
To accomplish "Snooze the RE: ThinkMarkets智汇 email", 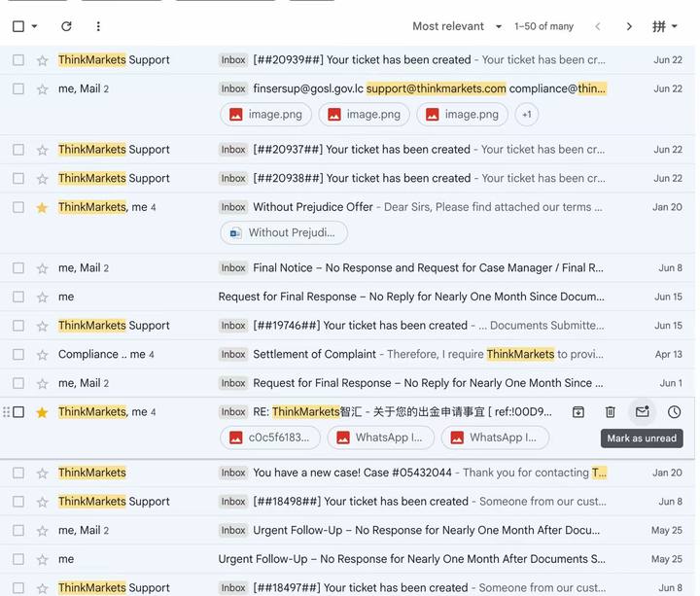I will click(x=674, y=411).
